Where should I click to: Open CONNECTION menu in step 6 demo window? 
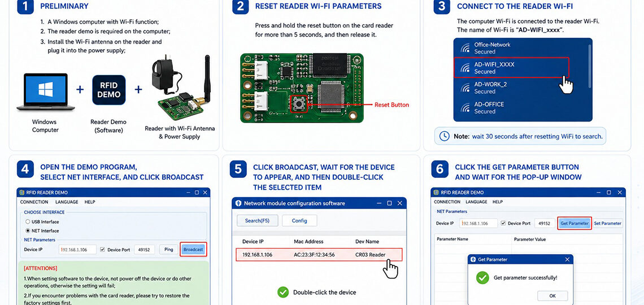click(447, 202)
